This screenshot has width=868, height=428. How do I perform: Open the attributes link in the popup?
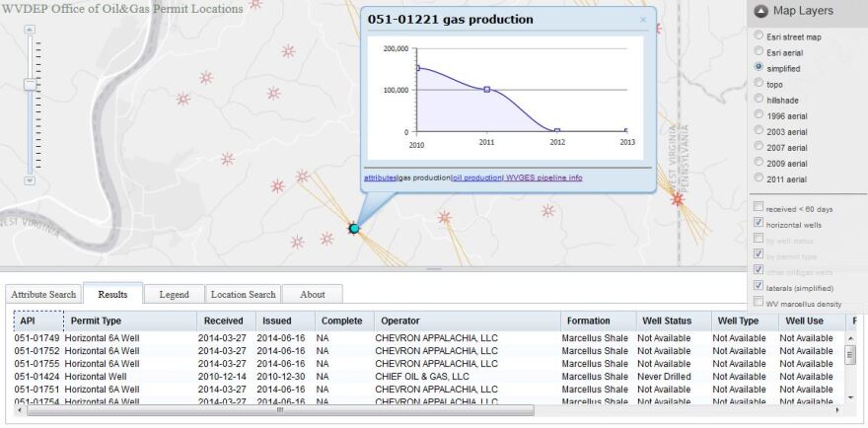(x=381, y=178)
